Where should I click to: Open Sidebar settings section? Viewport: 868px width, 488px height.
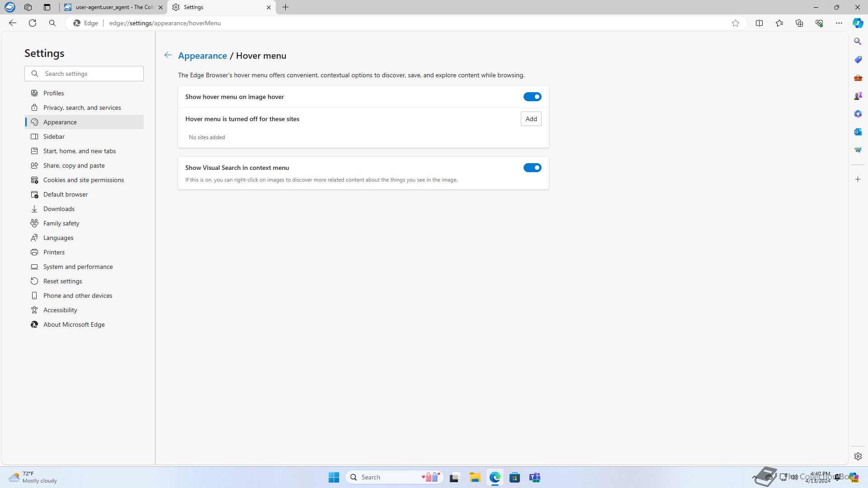pos(84,136)
